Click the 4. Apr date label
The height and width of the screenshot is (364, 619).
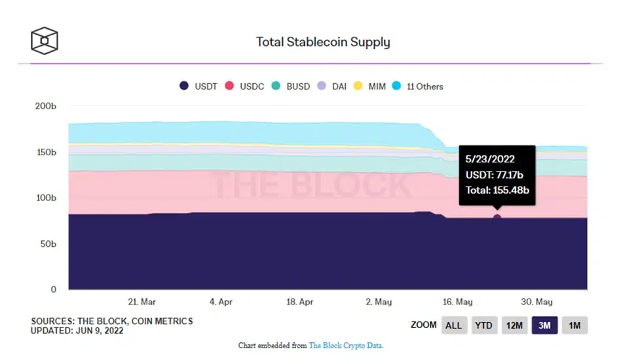point(221,302)
